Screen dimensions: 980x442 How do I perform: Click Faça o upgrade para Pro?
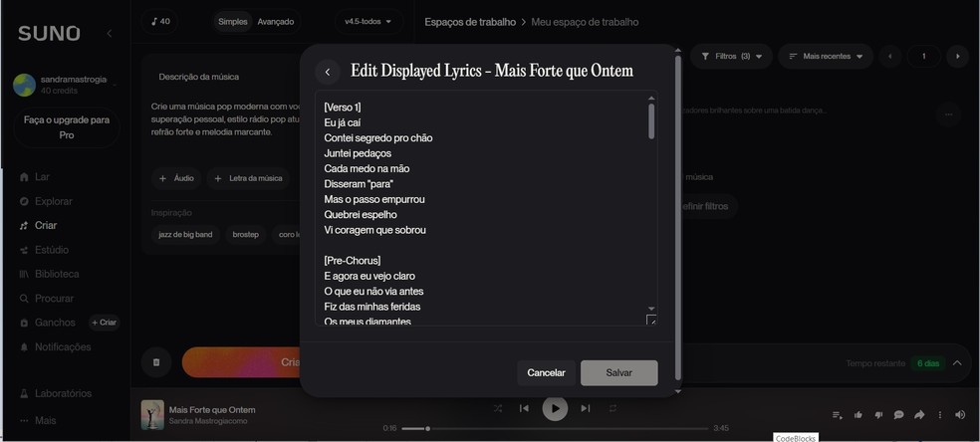67,127
